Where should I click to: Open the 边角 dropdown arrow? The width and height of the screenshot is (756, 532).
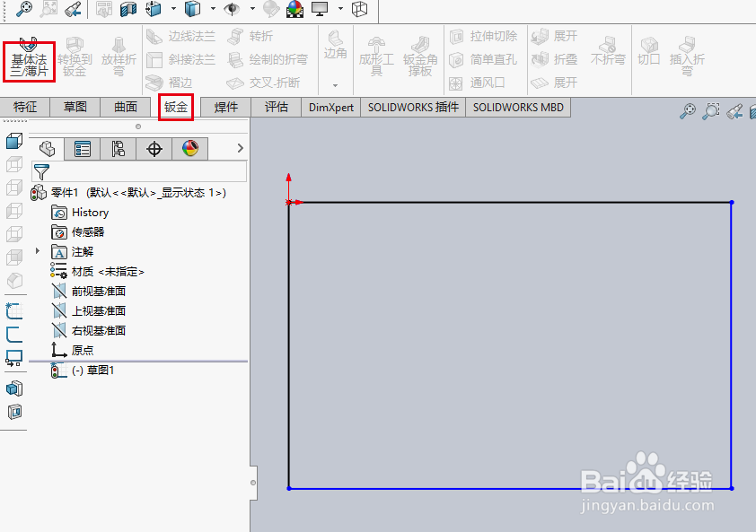pos(336,83)
